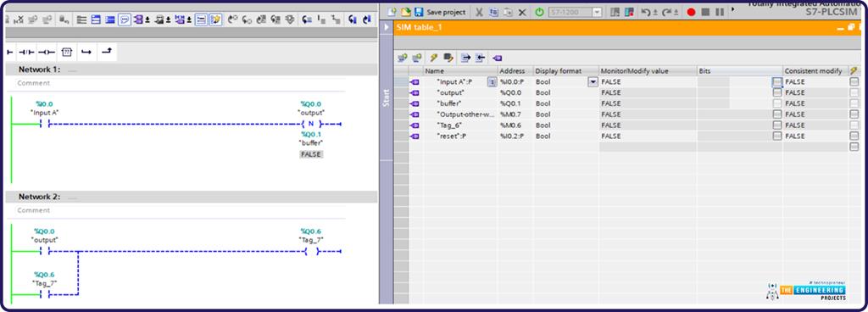Toggle network comments display icon
This screenshot has width=868, height=312.
pyautogui.click(x=125, y=19)
